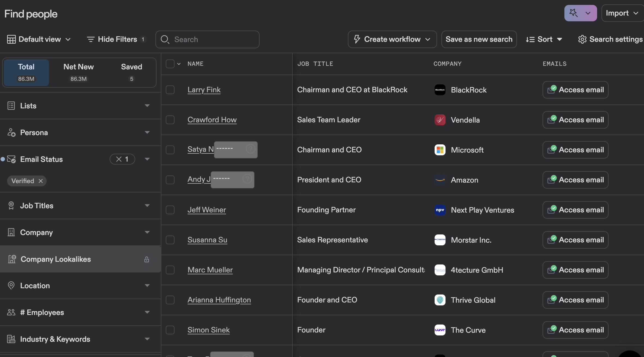This screenshot has width=644, height=357.
Task: Open Arianna Huffington's profile link
Action: 219,300
